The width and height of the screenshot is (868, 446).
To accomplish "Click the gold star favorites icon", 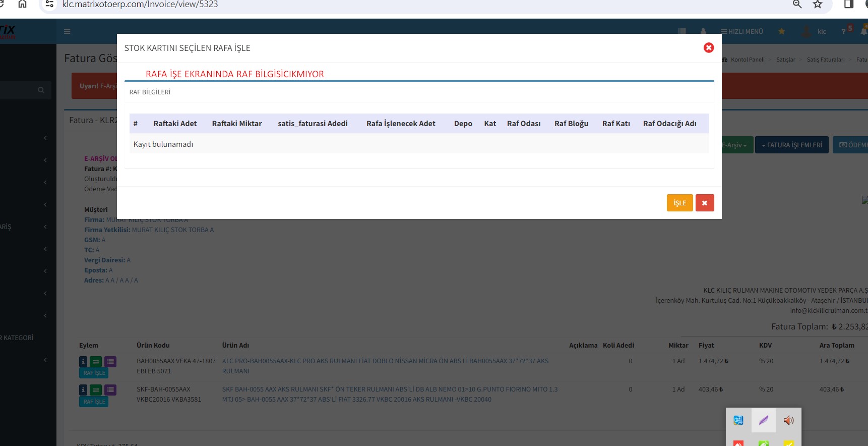I will [781, 31].
